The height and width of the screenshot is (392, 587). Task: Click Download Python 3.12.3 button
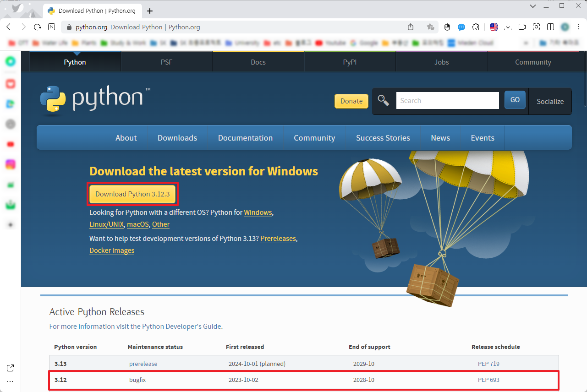(132, 194)
